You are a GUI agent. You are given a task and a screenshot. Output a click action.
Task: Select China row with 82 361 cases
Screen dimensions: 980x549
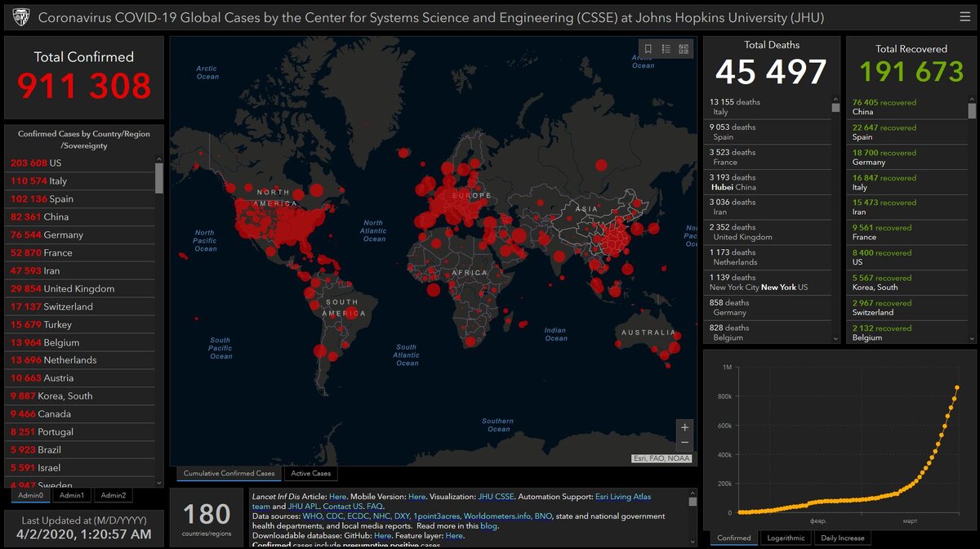click(x=79, y=217)
